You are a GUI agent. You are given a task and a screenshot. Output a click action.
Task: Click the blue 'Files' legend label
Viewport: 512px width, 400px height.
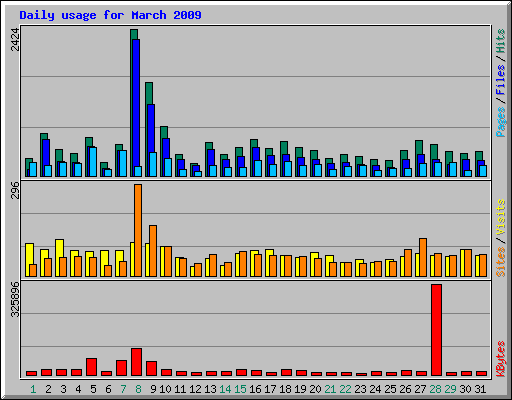click(501, 79)
